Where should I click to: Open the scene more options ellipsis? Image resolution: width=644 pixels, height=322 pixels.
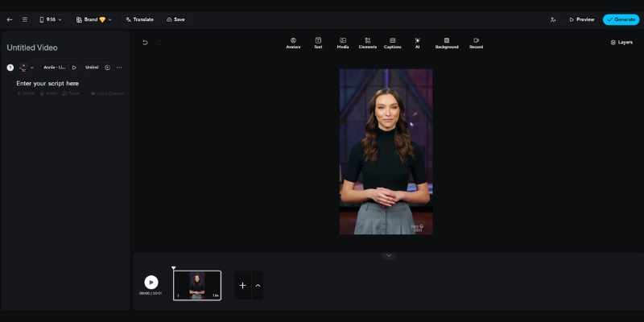click(x=119, y=68)
